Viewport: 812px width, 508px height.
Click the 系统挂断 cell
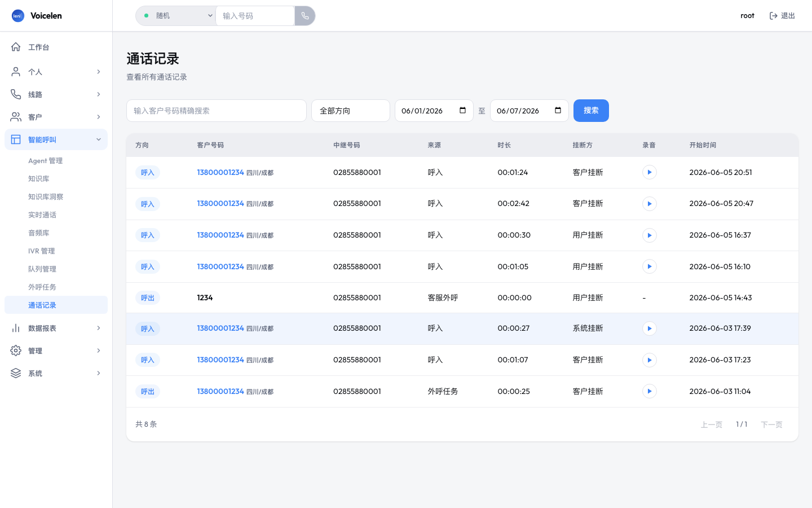click(588, 328)
